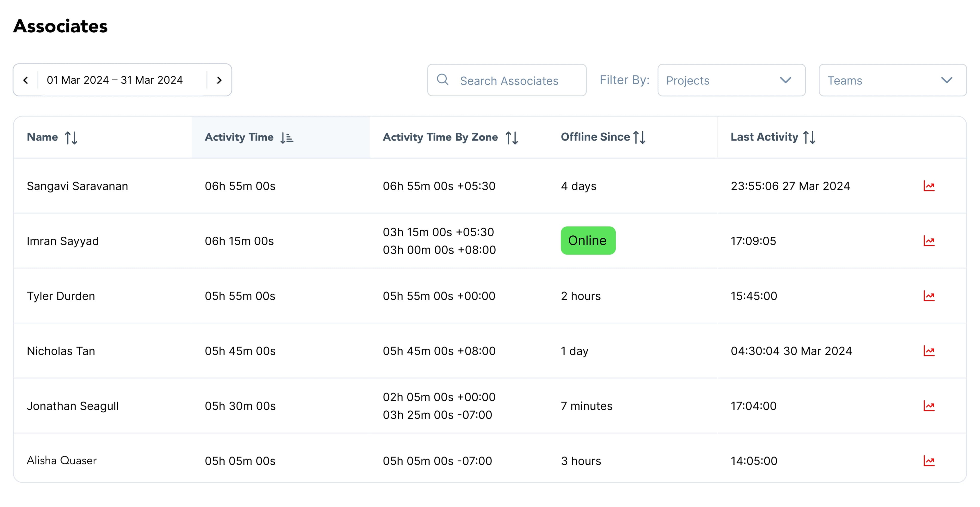Click last activity 15:45:00

[x=754, y=296]
